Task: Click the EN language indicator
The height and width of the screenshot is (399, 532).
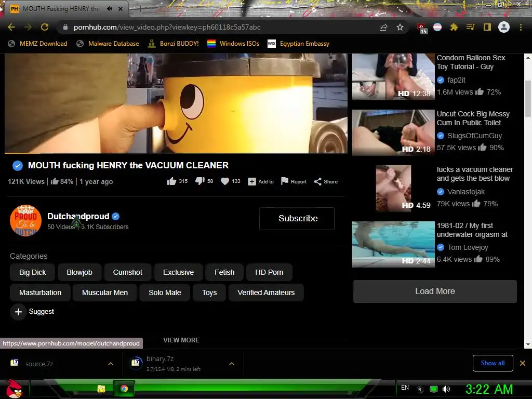Action: click(x=405, y=388)
